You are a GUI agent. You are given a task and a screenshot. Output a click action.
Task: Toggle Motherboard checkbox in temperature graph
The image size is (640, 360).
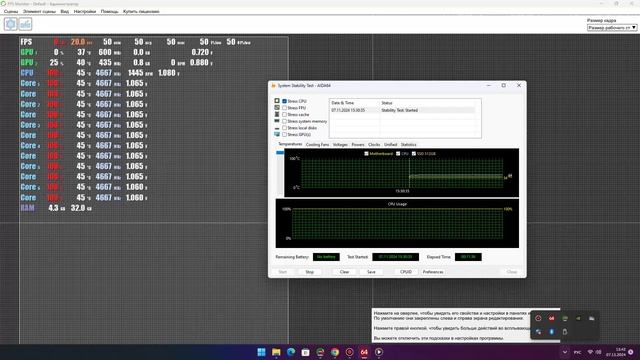coord(366,153)
